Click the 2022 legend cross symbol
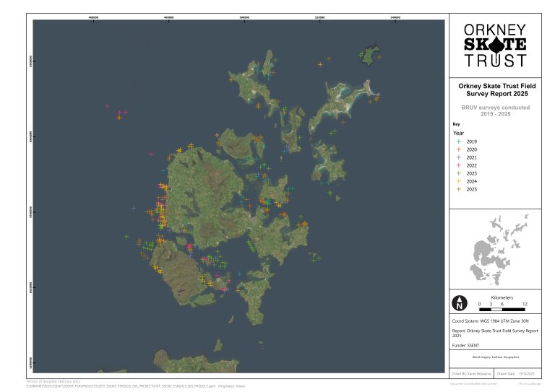This screenshot has height=392, width=555. 457,165
